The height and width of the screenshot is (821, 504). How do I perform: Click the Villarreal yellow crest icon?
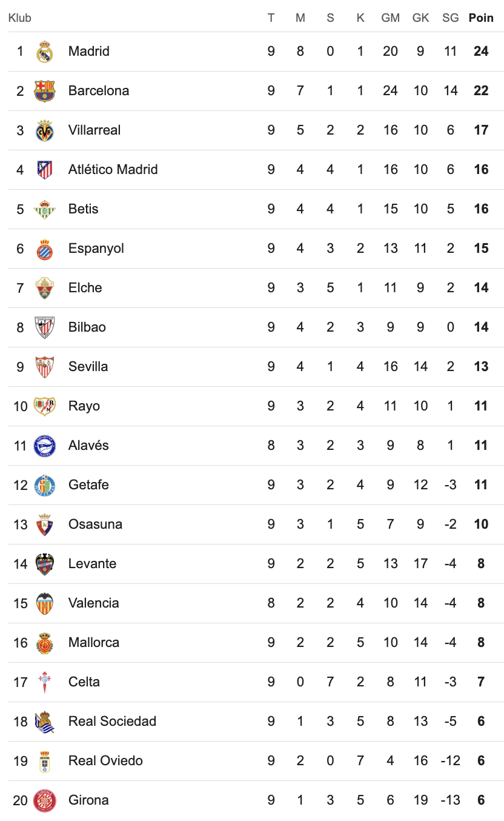click(x=45, y=130)
